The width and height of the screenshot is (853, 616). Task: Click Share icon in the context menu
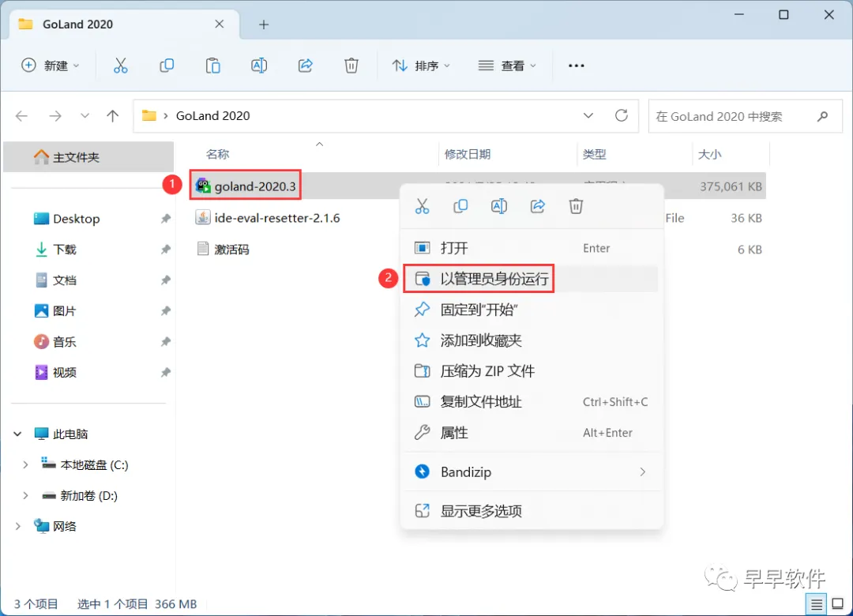[x=538, y=206]
